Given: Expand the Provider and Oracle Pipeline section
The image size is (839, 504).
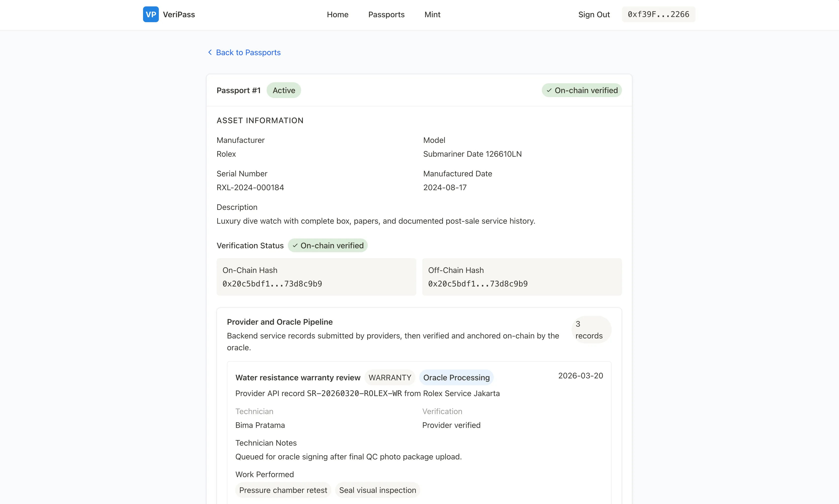Looking at the screenshot, I should (279, 322).
